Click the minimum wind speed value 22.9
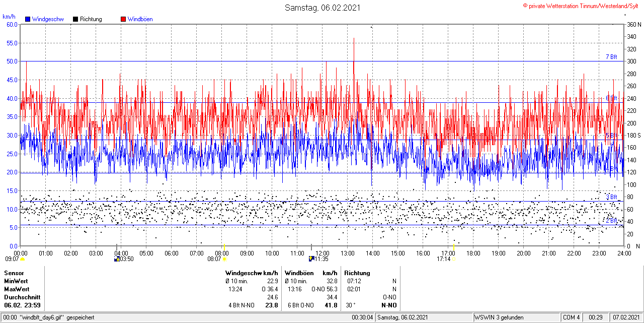 tap(273, 281)
